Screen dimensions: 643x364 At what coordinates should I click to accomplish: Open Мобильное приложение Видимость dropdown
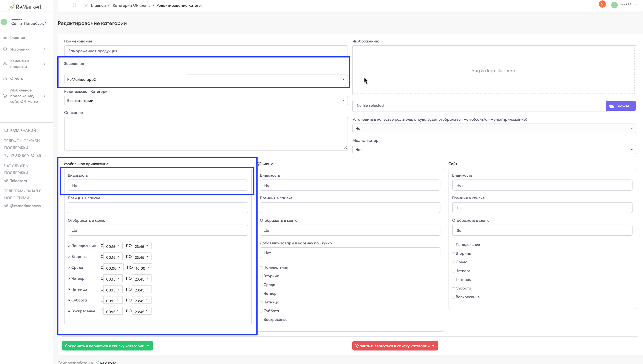pyautogui.click(x=158, y=185)
